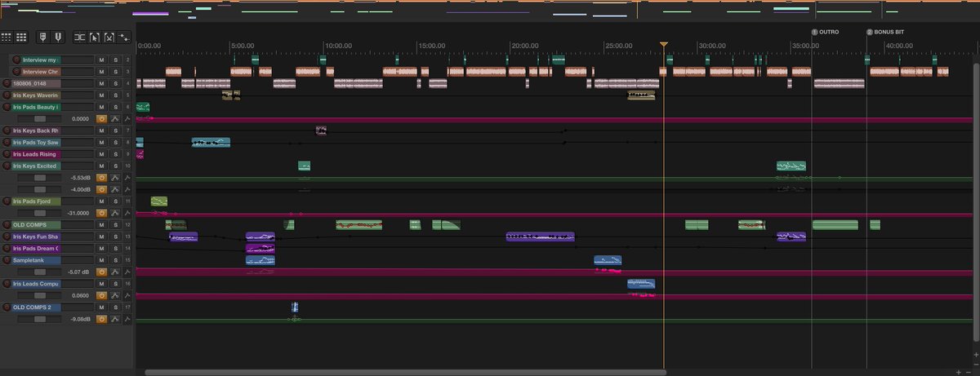The image size is (980, 376).
Task: Click envelope icon on -9.08dB automation lane
Action: click(x=115, y=319)
